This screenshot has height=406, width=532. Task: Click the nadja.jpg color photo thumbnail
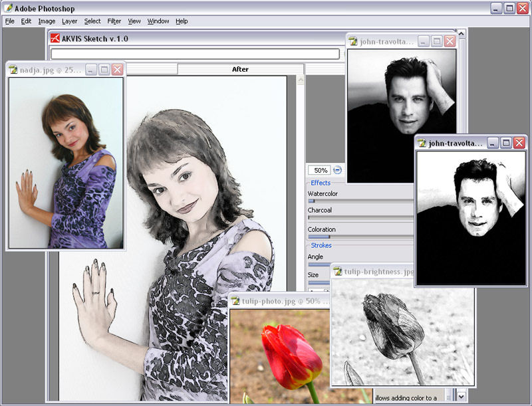pyautogui.click(x=66, y=163)
